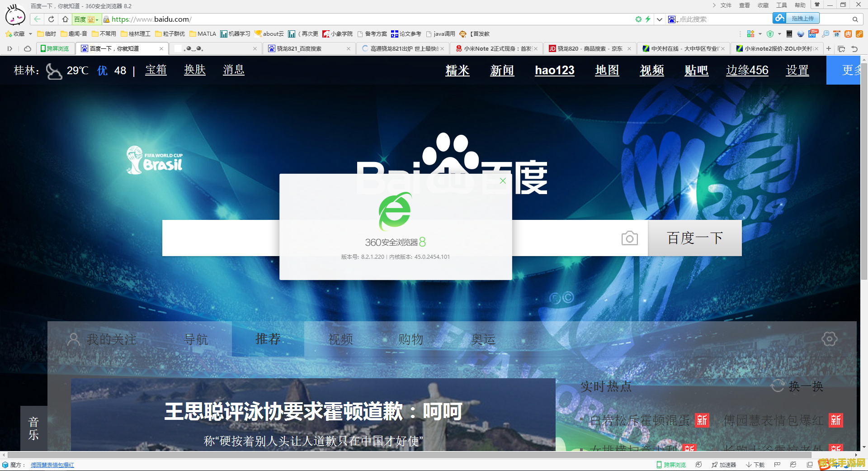Toggle the sidebar with the left panel icon

click(9, 48)
